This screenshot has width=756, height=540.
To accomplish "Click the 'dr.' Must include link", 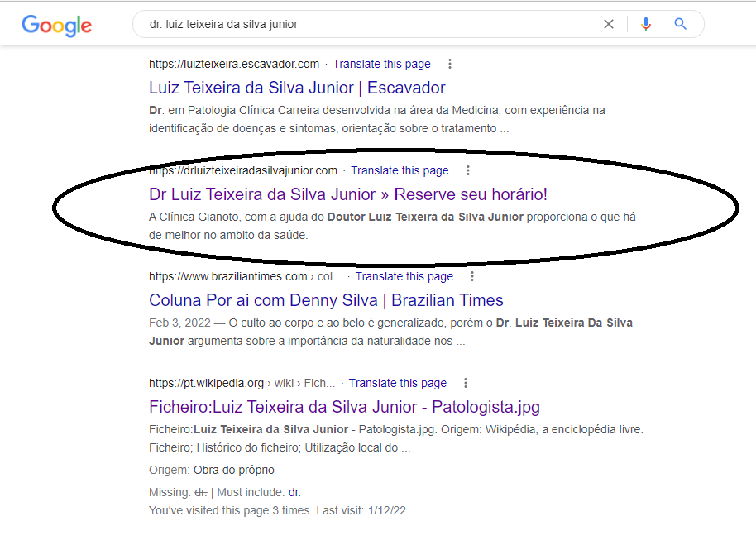I will pyautogui.click(x=294, y=492).
